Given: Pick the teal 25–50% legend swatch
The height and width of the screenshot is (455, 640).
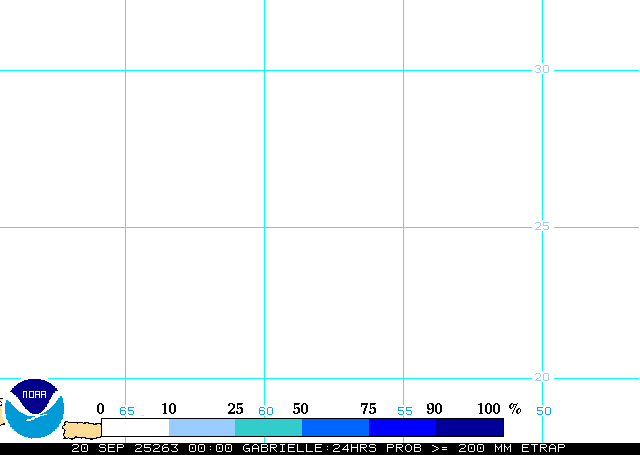Looking at the screenshot, I should tap(268, 427).
